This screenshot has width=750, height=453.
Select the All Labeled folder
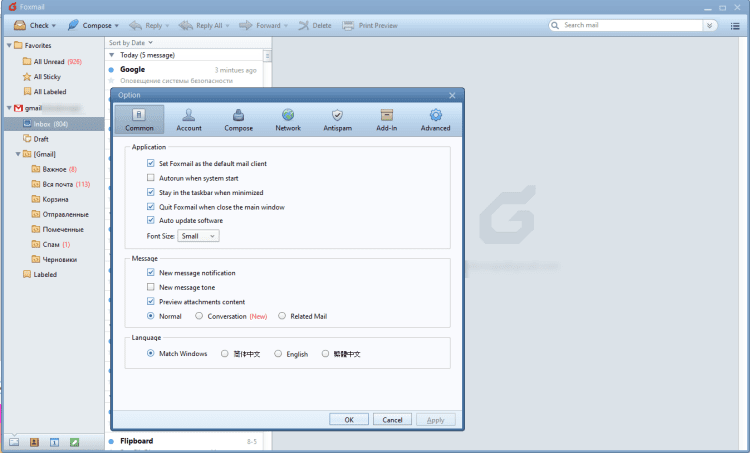tap(45, 91)
